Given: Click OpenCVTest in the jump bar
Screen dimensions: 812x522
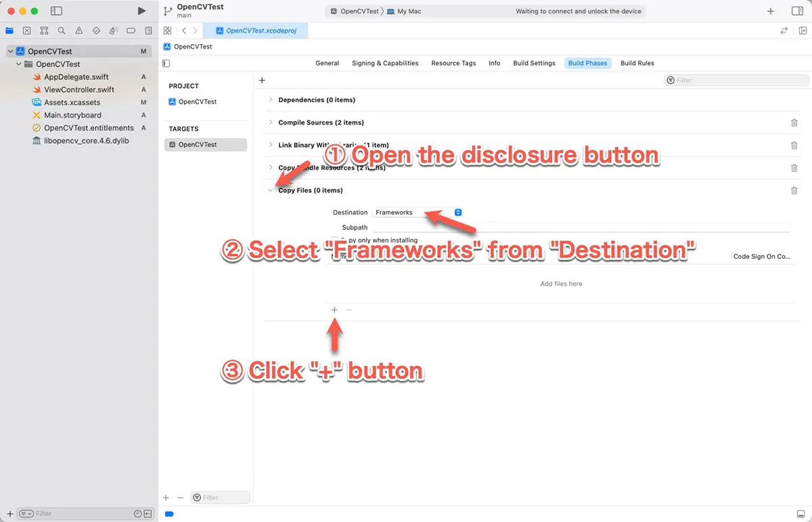Looking at the screenshot, I should pos(187,47).
